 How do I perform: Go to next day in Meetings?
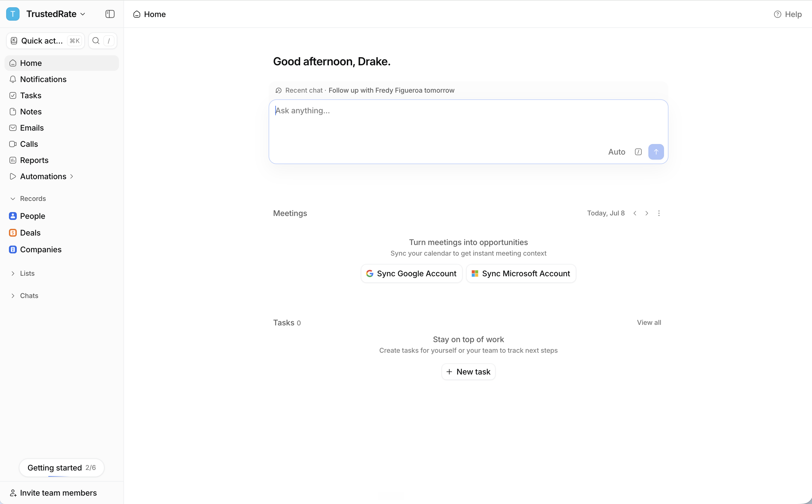(646, 213)
